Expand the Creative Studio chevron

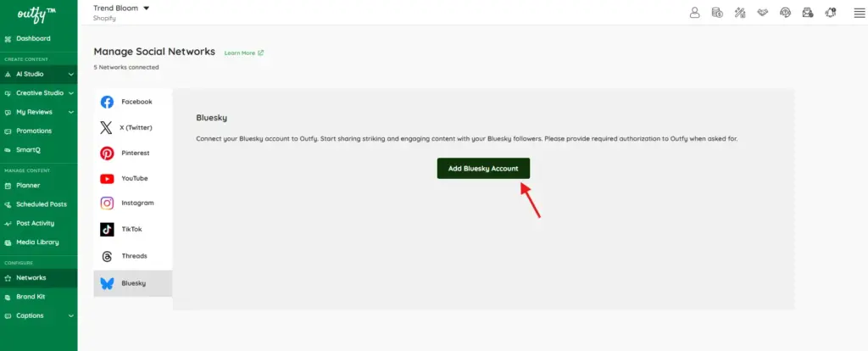(71, 93)
